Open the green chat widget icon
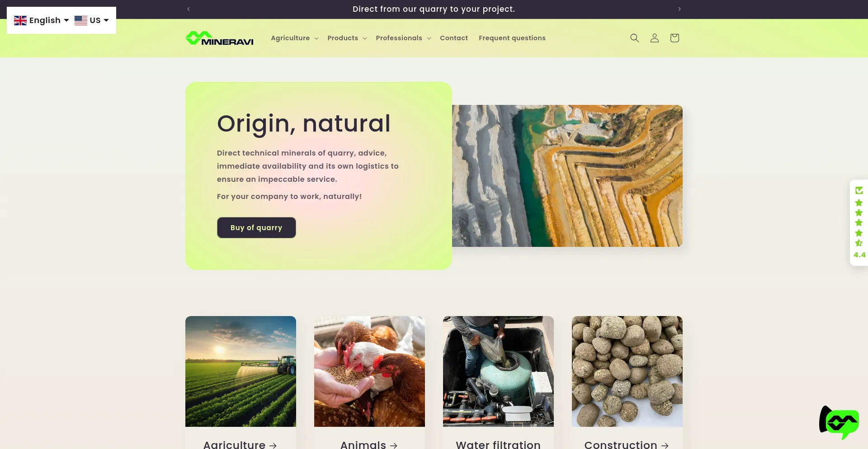The width and height of the screenshot is (868, 449). click(x=839, y=422)
